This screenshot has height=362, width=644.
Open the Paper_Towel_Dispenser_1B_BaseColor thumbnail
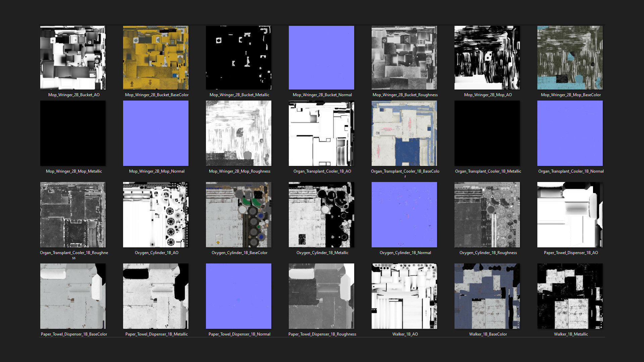(73, 296)
